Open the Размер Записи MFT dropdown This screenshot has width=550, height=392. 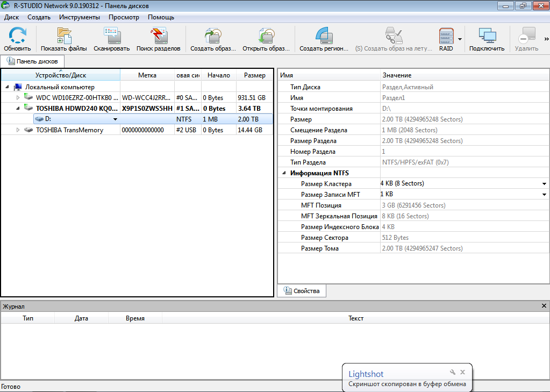pos(544,195)
